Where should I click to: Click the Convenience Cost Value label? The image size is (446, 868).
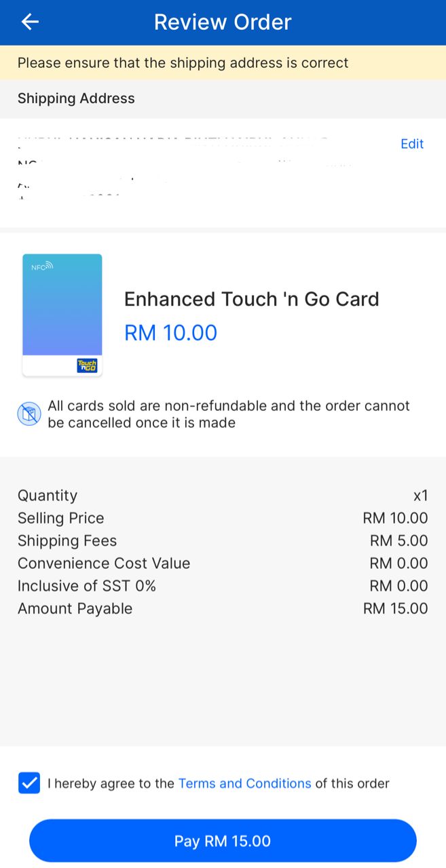pos(104,564)
